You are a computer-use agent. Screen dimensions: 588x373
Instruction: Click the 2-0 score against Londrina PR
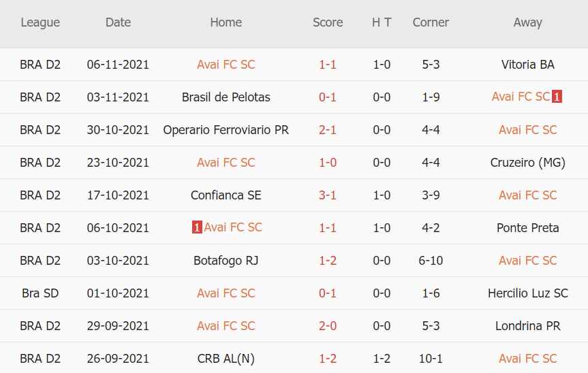click(328, 326)
